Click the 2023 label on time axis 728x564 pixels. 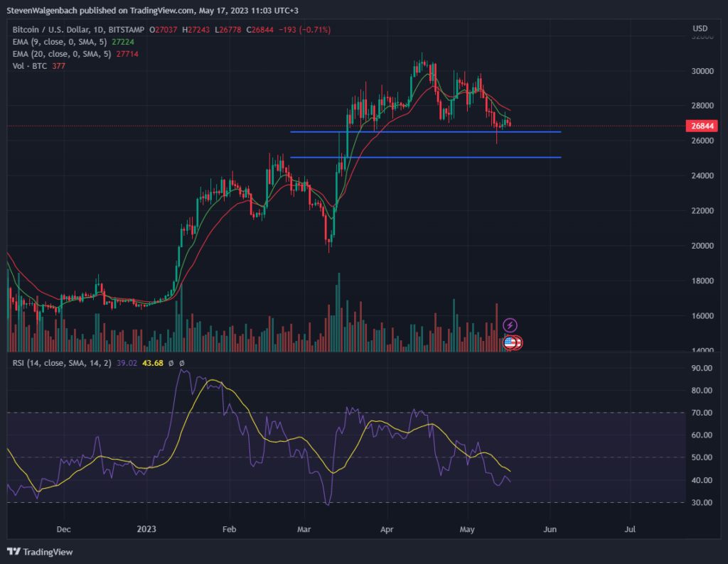point(146,529)
